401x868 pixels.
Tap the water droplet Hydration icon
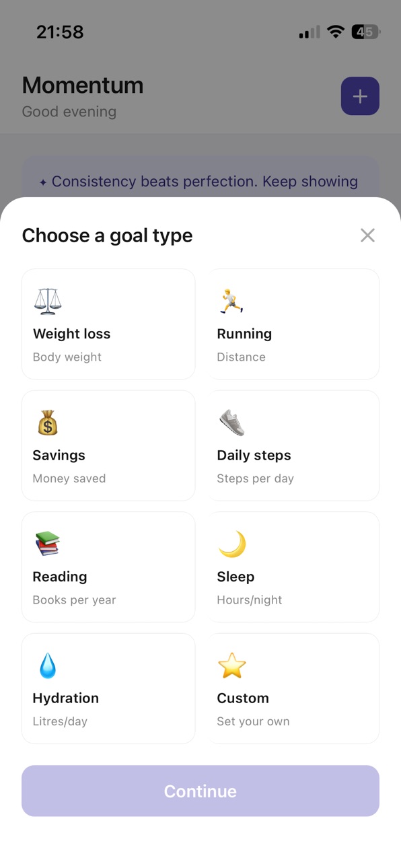coord(47,665)
